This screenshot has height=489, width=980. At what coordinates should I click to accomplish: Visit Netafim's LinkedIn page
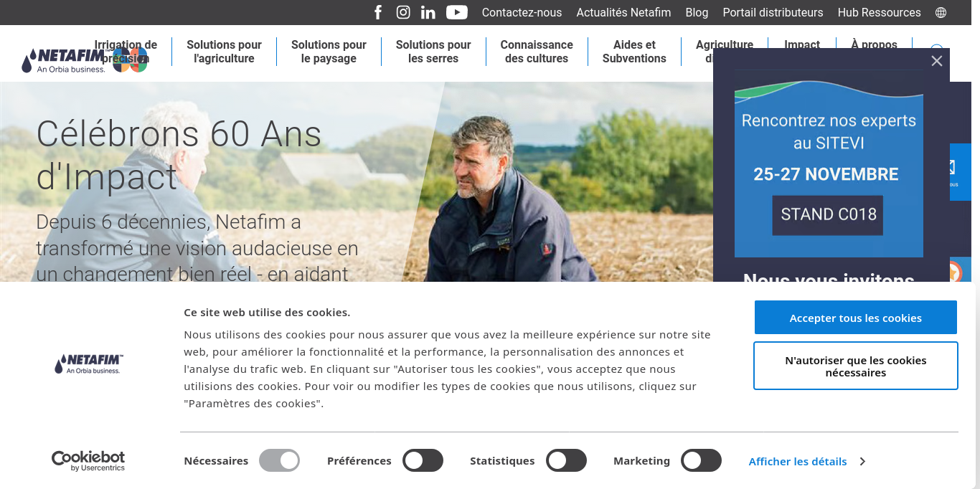[x=428, y=12]
